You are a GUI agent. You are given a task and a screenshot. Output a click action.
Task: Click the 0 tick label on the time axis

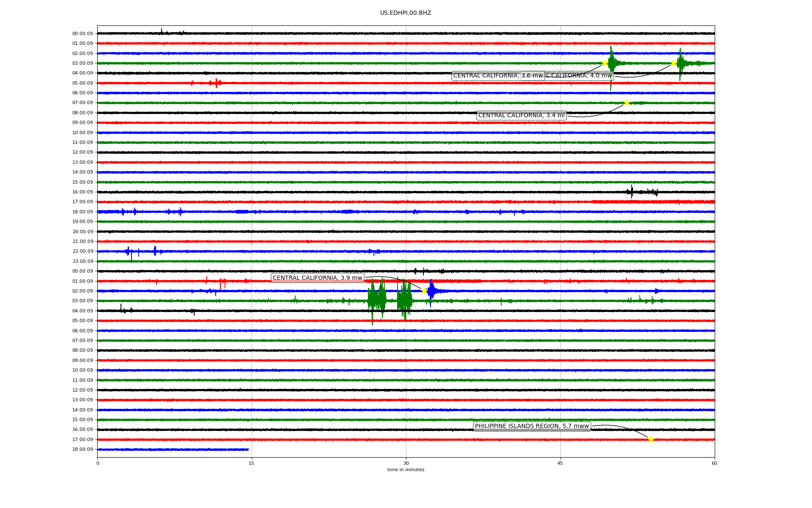click(98, 463)
